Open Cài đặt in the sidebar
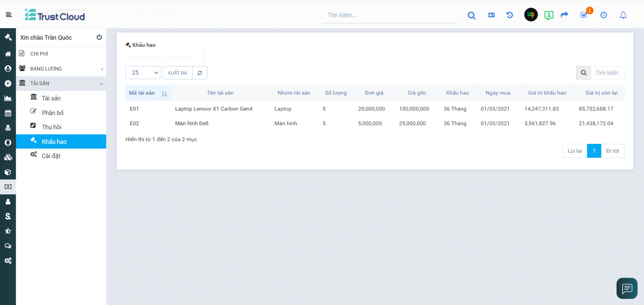 click(x=51, y=156)
